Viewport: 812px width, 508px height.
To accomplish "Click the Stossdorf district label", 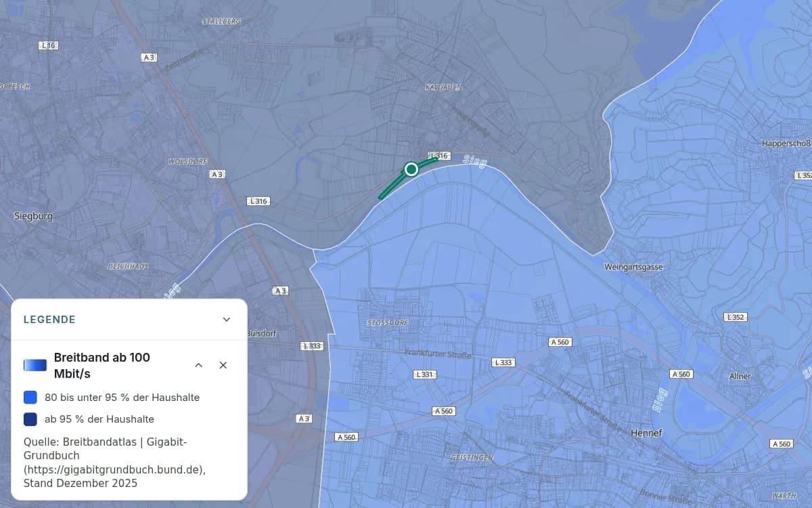I will 388,323.
